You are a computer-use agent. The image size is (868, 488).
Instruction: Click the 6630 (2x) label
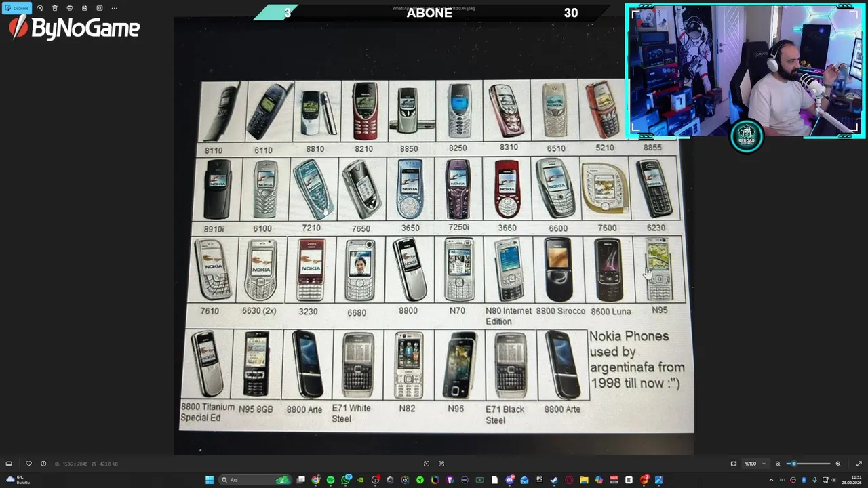pos(259,311)
